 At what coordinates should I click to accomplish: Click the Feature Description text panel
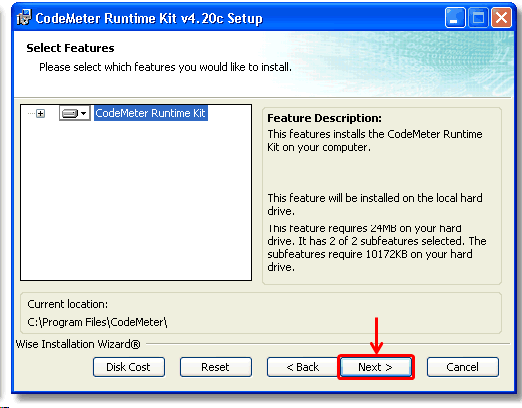pos(382,196)
